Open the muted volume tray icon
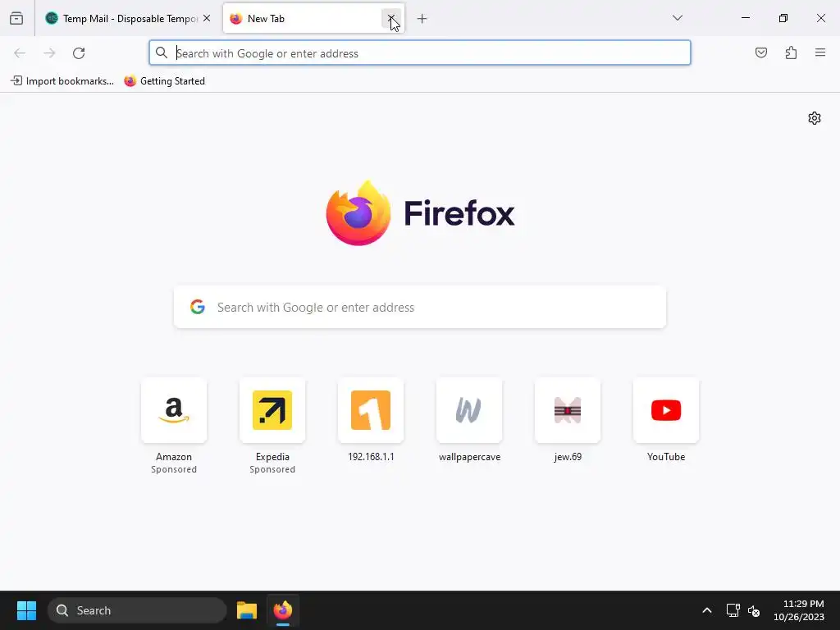Image resolution: width=840 pixels, height=630 pixels. coord(754,610)
